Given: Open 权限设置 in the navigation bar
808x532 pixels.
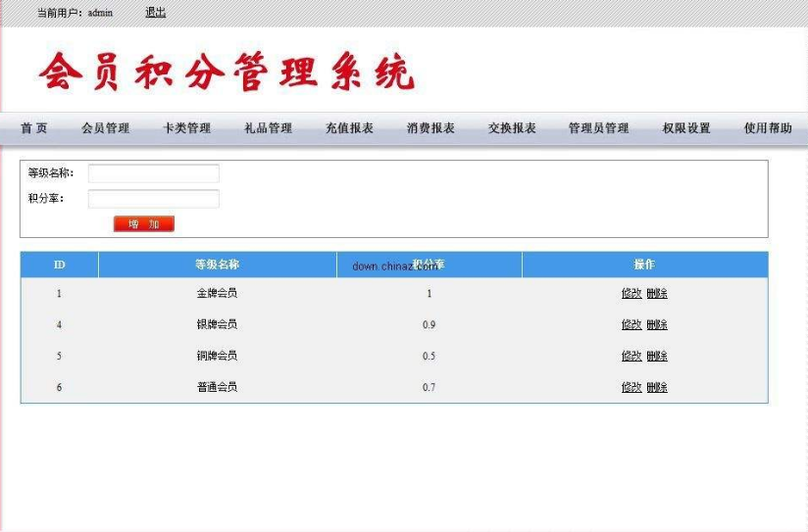Looking at the screenshot, I should coord(686,128).
